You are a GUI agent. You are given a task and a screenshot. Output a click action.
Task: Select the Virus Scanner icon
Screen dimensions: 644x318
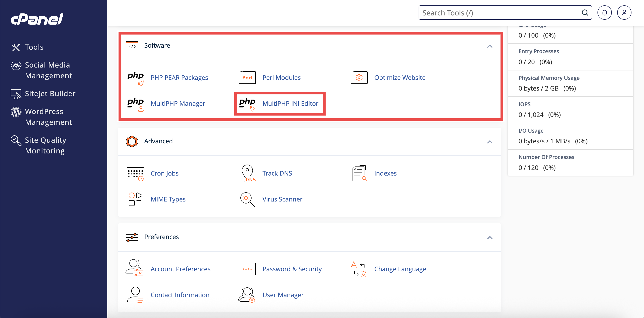click(246, 199)
